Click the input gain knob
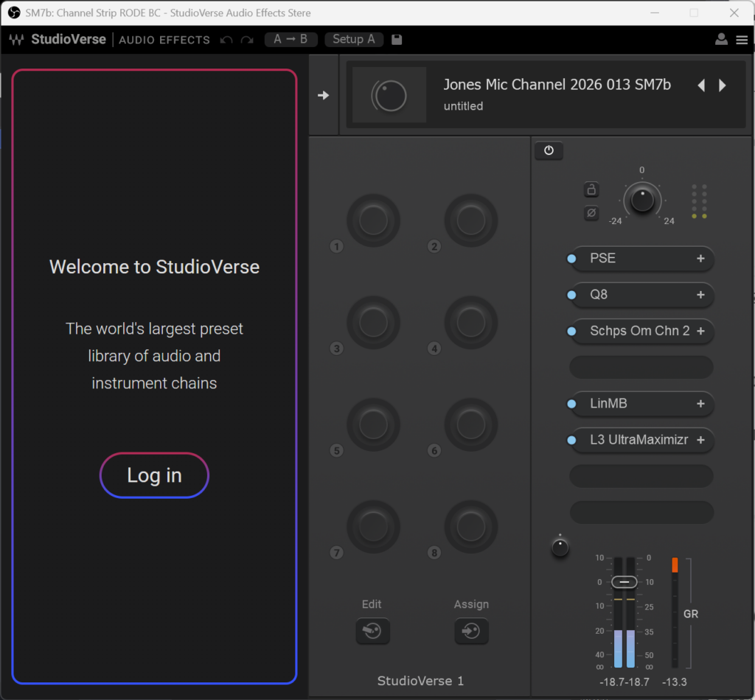The image size is (755, 700). (x=642, y=200)
